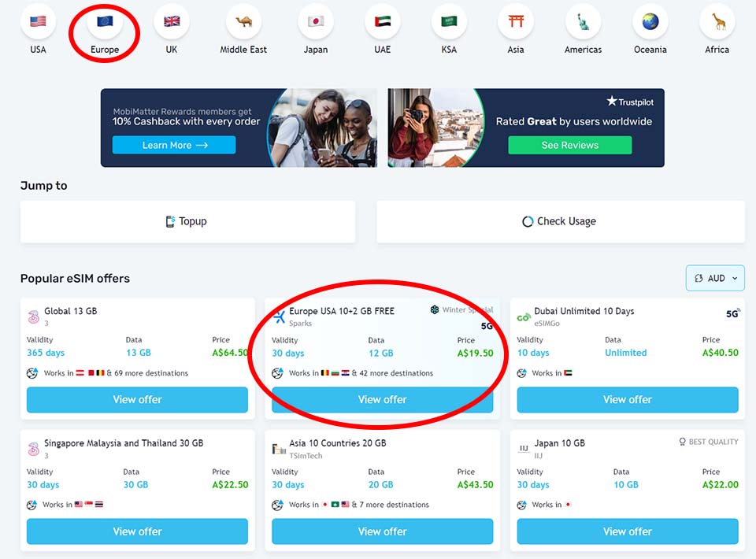View offer for Global 13 GB
Screen dimensions: 756x559
(137, 399)
